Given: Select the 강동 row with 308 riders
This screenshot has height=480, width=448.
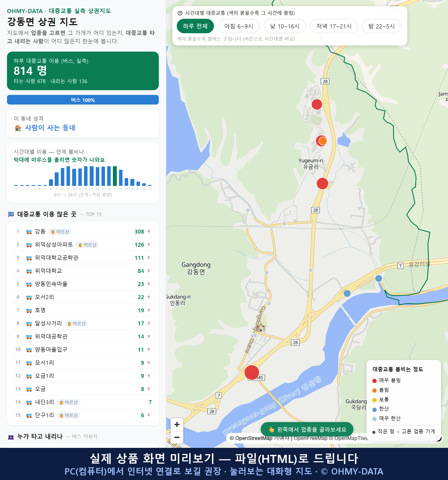Looking at the screenshot, I should click(x=83, y=232).
